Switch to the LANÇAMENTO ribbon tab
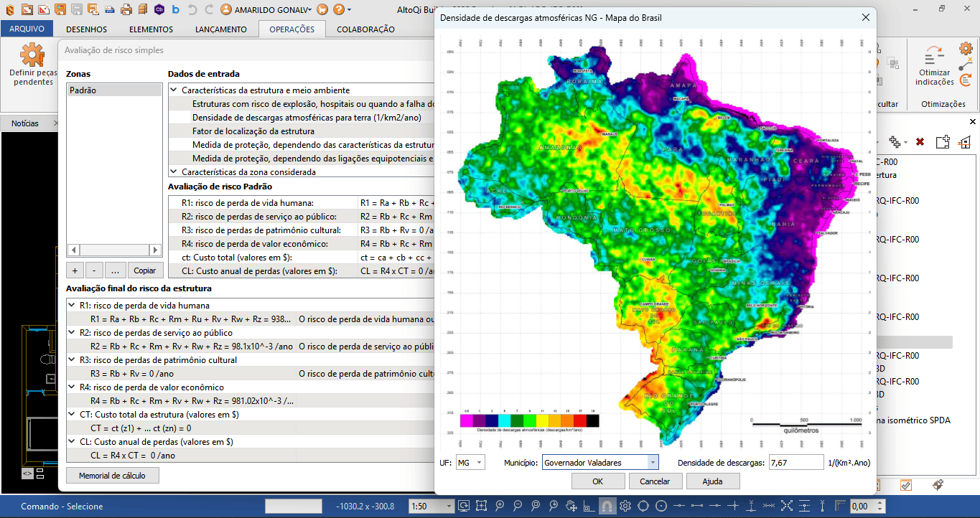Viewport: 980px width, 518px height. tap(220, 29)
